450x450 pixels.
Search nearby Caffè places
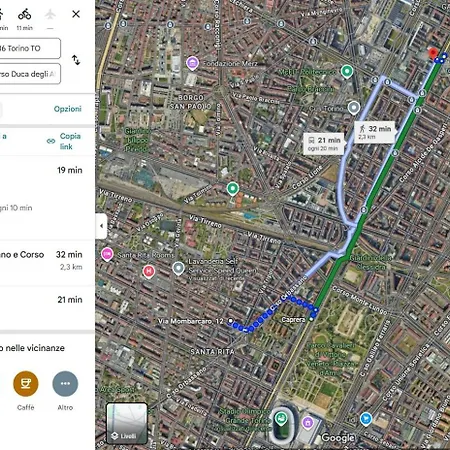(26, 384)
